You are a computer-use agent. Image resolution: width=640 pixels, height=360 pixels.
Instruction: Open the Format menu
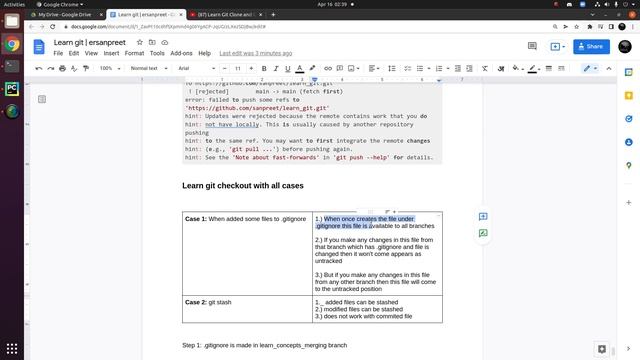point(134,53)
